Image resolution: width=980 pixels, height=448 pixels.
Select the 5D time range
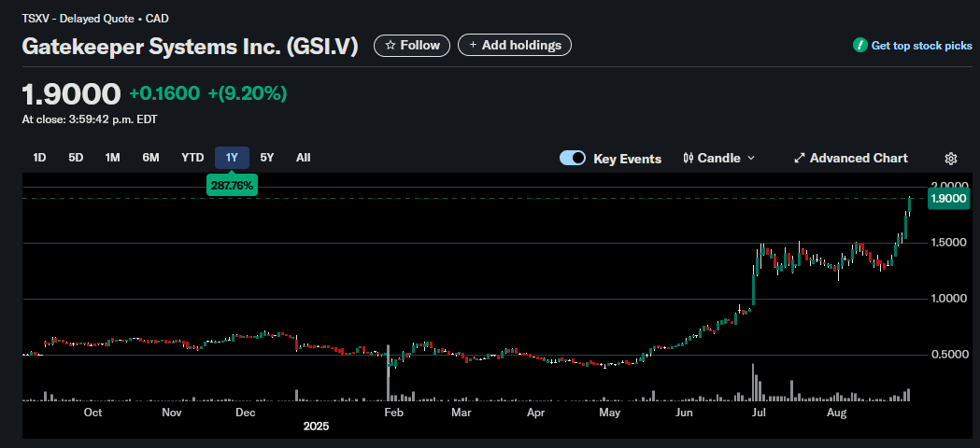pos(76,158)
